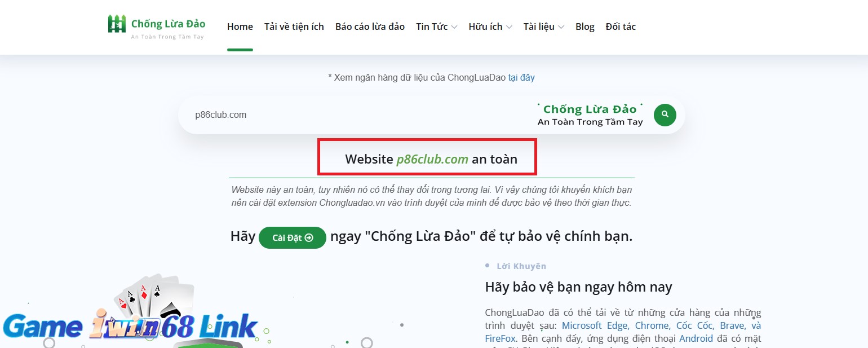Image resolution: width=868 pixels, height=348 pixels.
Task: Click the p86club.com result link
Action: 432,159
